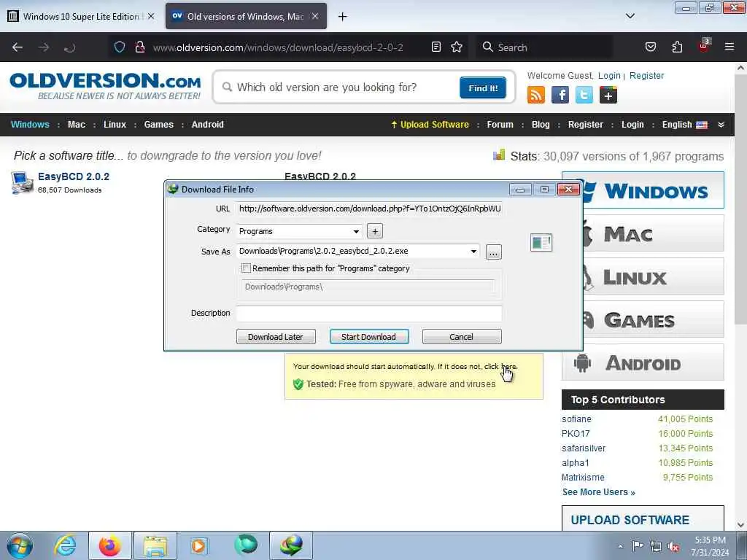Expand the English language dropdown

[684, 124]
